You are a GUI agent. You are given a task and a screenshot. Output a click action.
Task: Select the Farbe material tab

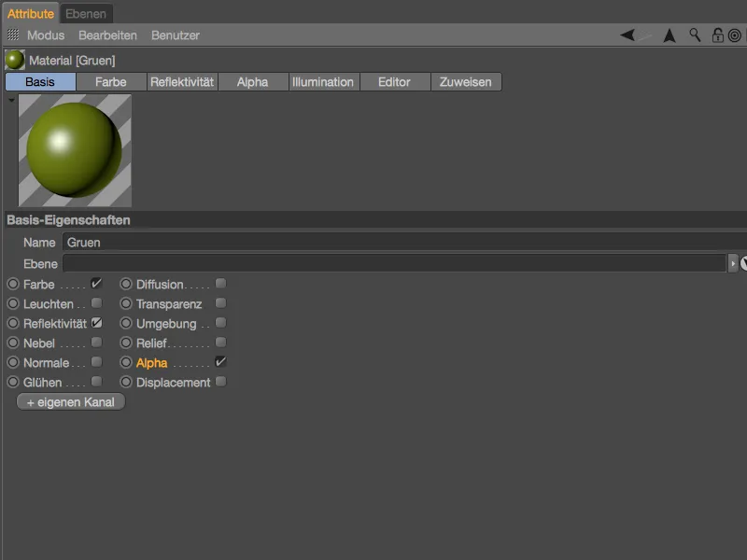pyautogui.click(x=111, y=82)
